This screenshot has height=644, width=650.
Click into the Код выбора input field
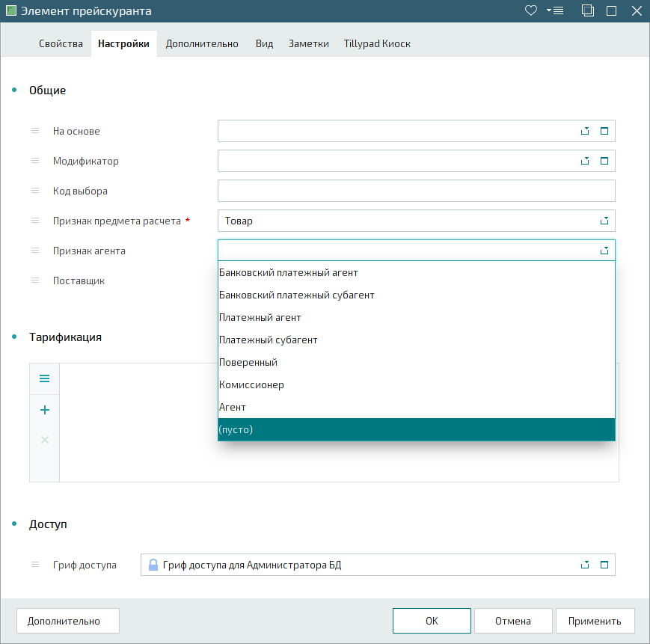(x=416, y=191)
